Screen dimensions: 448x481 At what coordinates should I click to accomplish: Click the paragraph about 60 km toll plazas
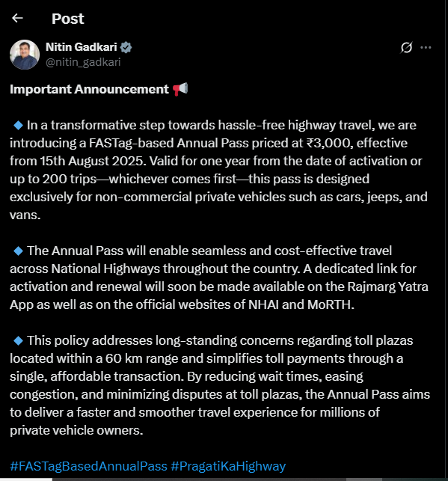pyautogui.click(x=220, y=385)
